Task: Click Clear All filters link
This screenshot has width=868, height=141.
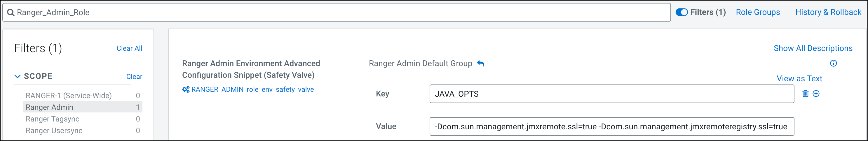Action: [x=129, y=48]
